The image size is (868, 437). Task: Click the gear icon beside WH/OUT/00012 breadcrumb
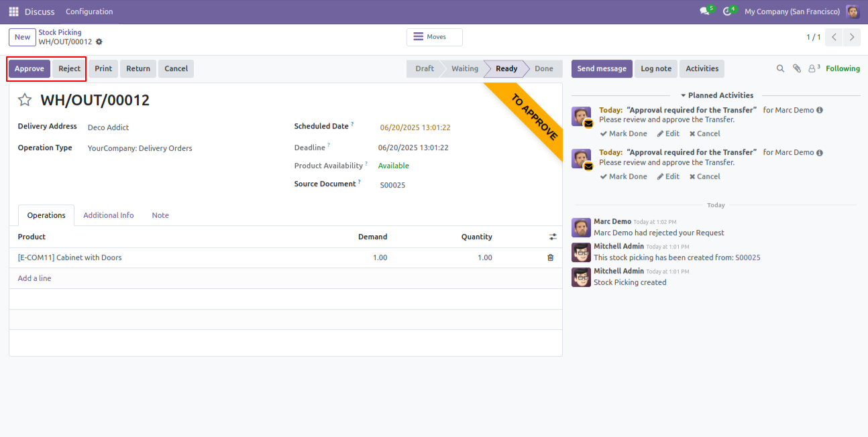point(99,42)
